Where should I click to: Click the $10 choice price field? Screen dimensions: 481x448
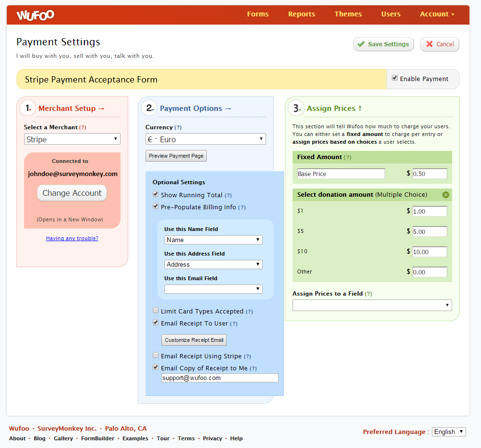[x=430, y=252]
